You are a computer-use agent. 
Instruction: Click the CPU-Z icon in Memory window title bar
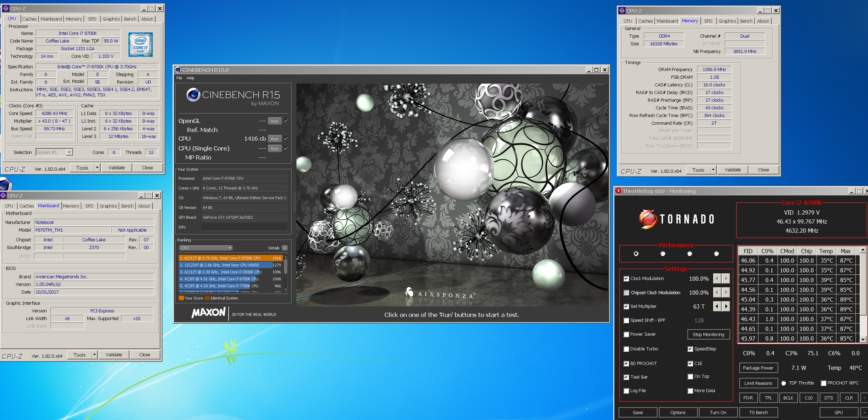(x=622, y=10)
